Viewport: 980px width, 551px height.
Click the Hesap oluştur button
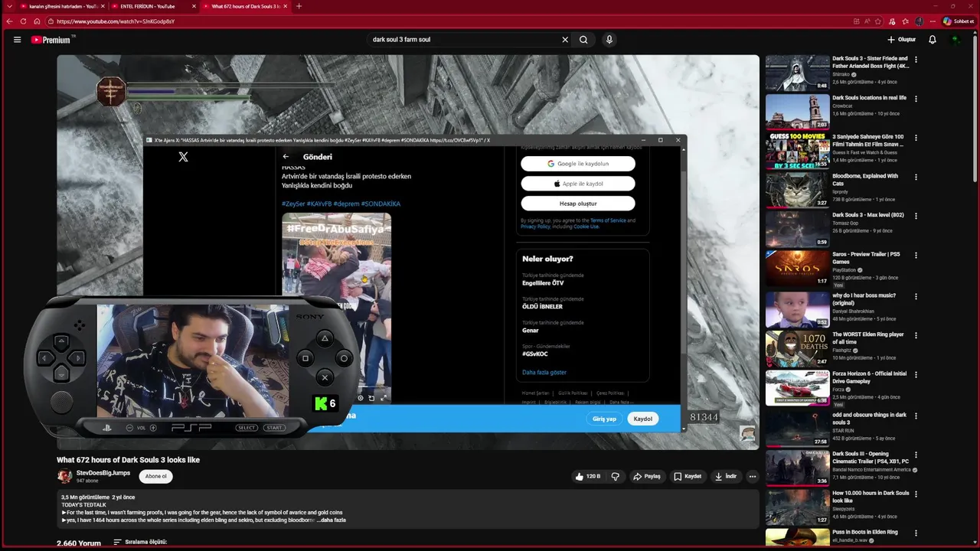(x=578, y=204)
